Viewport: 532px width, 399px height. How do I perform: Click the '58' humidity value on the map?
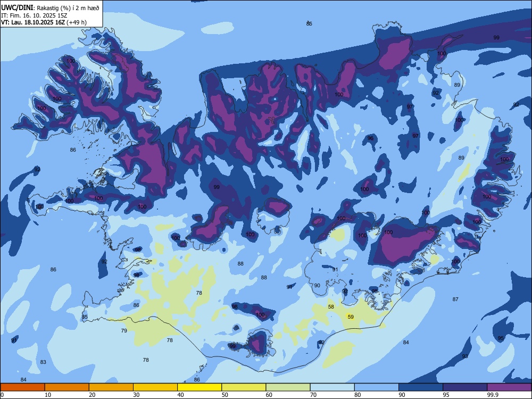(x=331, y=307)
